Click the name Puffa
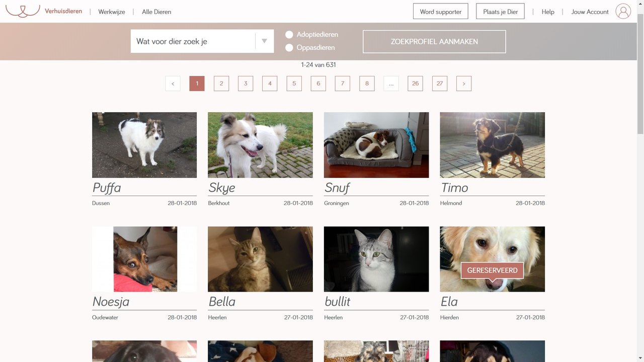This screenshot has height=362, width=644. coord(107,188)
